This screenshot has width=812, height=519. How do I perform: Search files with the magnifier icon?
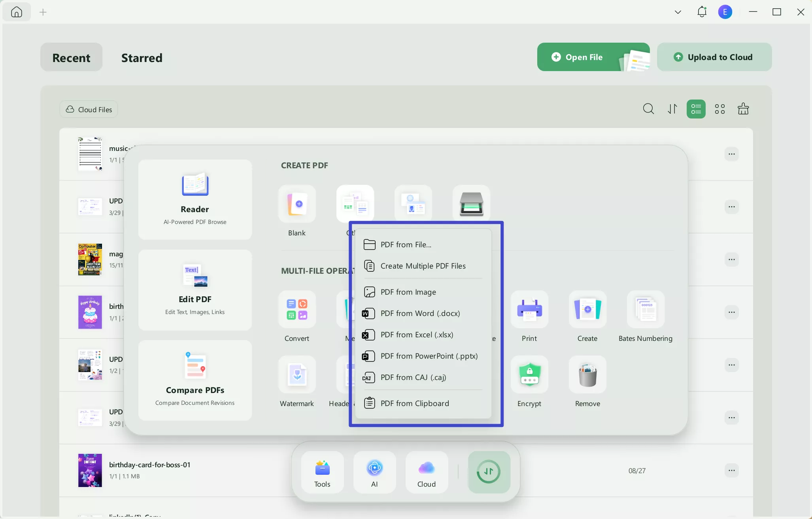coord(648,109)
